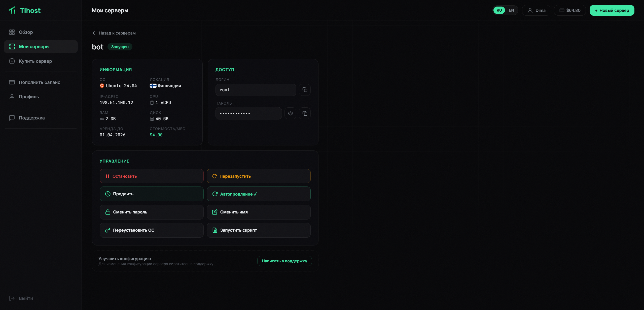Click the pause icon on Остановить
Image resolution: width=644 pixels, height=310 pixels.
pos(108,176)
